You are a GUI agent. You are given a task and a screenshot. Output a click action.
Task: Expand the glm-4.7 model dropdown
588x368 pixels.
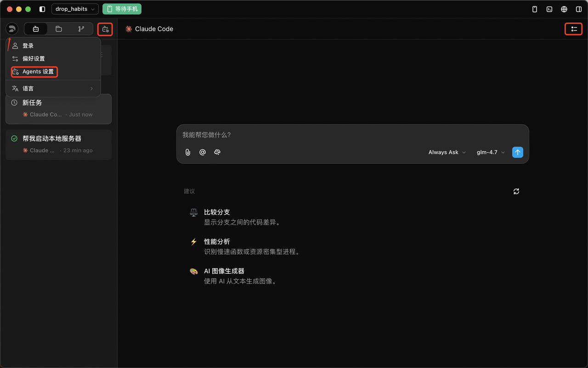tap(491, 152)
